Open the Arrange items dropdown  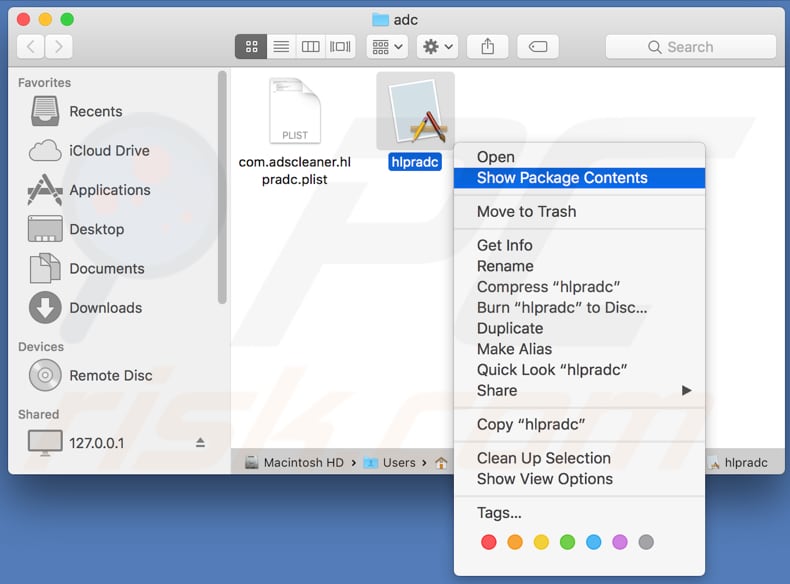tap(386, 46)
